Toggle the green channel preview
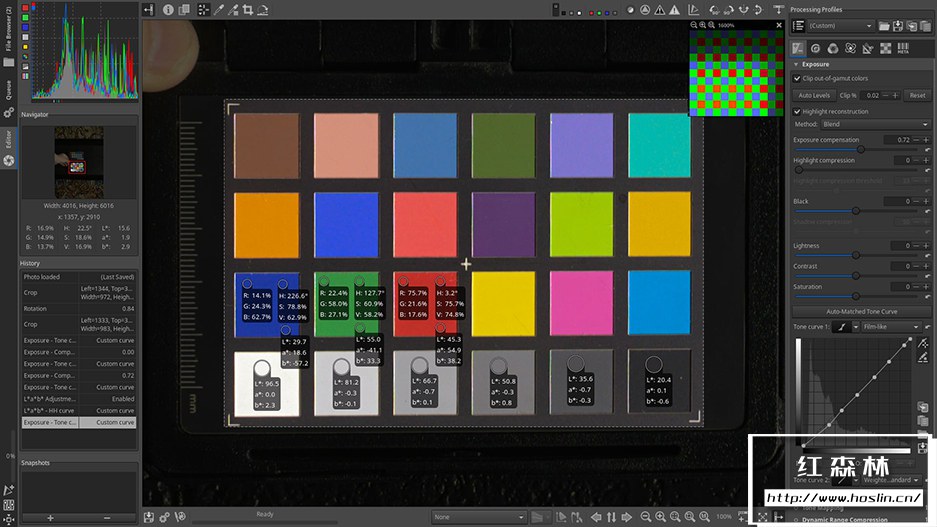Viewport: 937px width, 527px height. [x=599, y=12]
